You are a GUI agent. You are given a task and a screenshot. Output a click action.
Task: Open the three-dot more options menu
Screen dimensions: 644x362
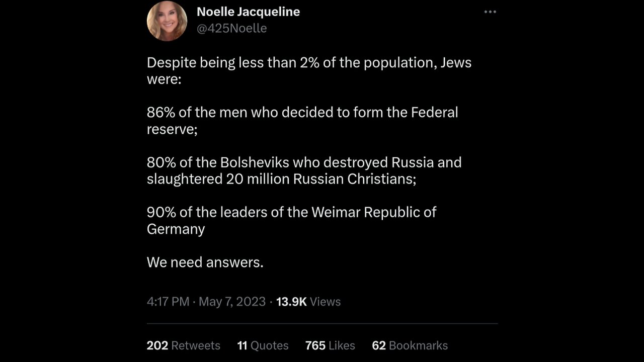490,12
